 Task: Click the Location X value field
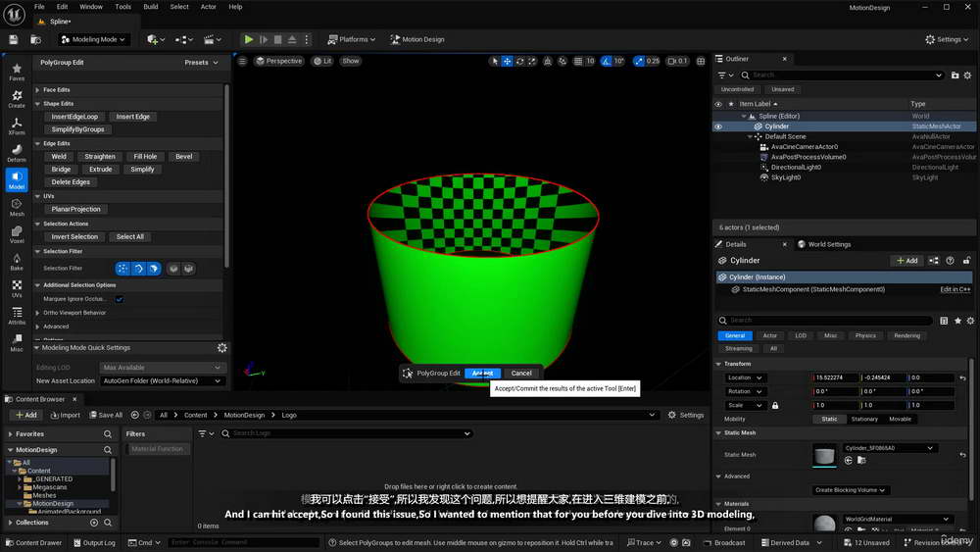point(835,377)
